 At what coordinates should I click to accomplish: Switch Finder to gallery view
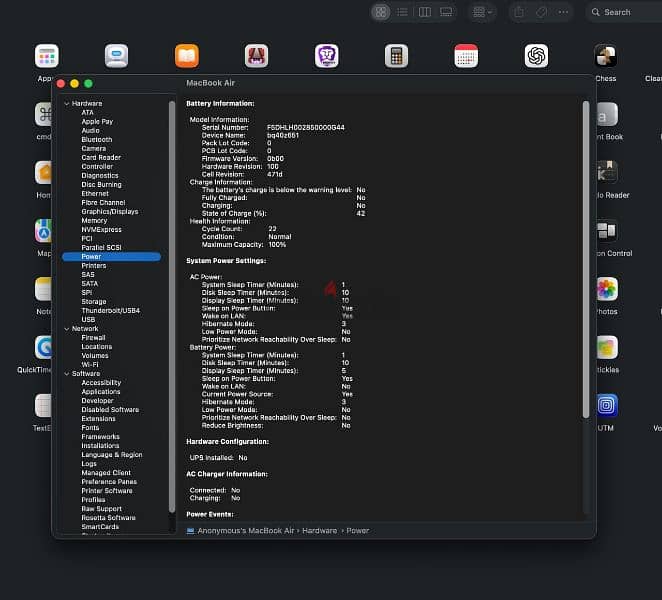446,12
